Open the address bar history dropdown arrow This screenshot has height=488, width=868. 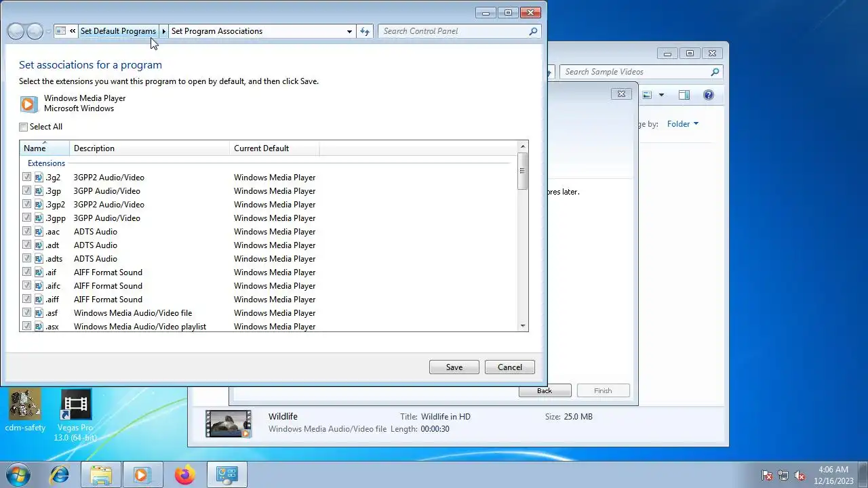pyautogui.click(x=349, y=31)
